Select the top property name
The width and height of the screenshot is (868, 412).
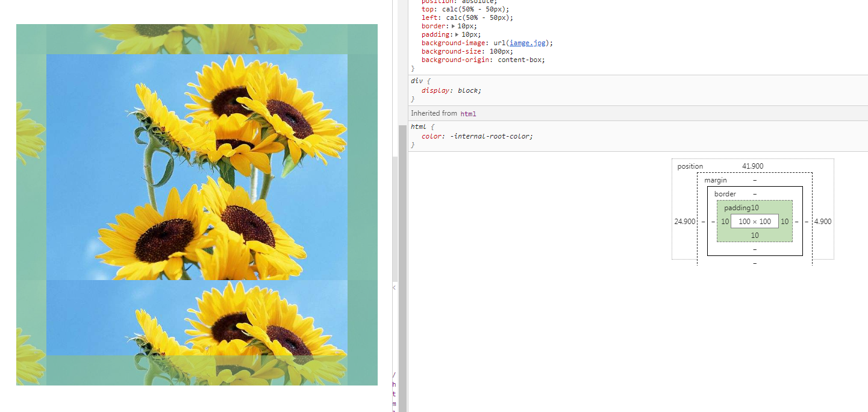point(427,10)
